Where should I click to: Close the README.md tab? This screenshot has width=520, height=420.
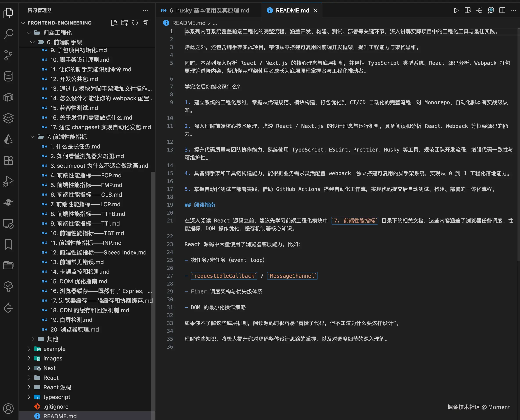pyautogui.click(x=315, y=11)
